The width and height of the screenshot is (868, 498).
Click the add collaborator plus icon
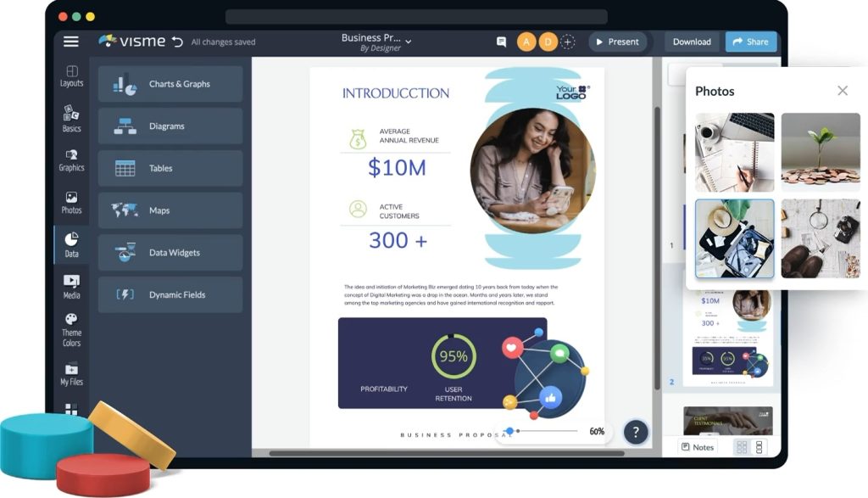click(568, 42)
